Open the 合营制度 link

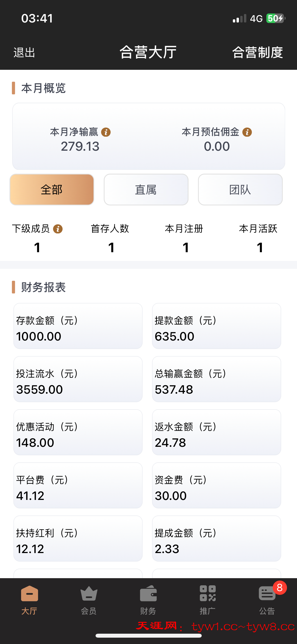pyautogui.click(x=257, y=52)
